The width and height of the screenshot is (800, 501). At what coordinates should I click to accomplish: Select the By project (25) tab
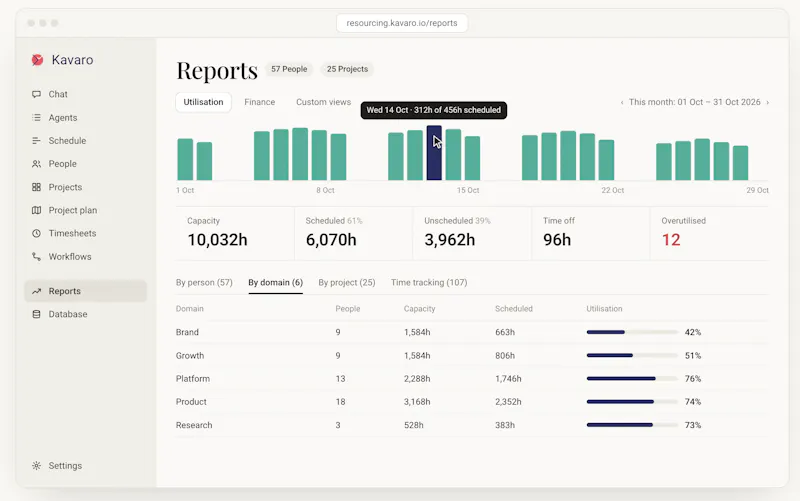pyautogui.click(x=347, y=283)
